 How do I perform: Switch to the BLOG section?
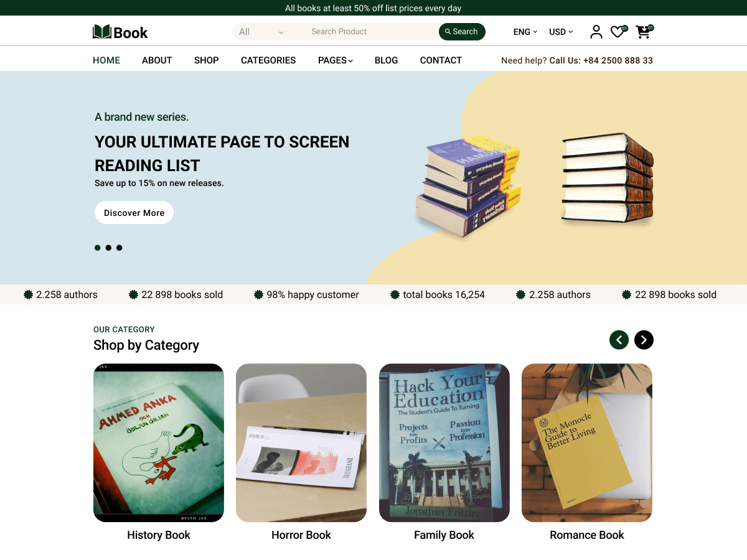(386, 60)
